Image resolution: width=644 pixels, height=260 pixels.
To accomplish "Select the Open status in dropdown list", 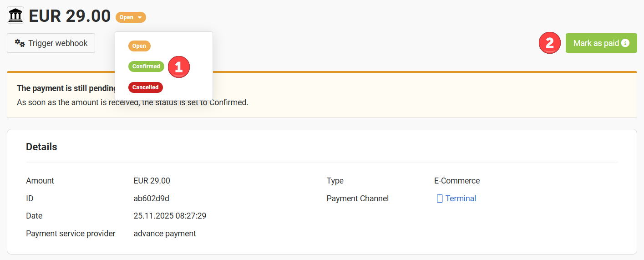I will [x=139, y=46].
